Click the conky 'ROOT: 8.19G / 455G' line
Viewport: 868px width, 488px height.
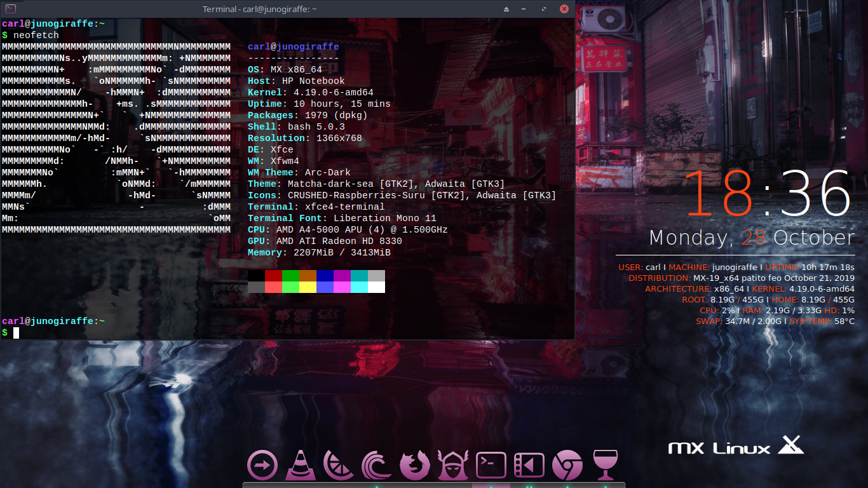tap(768, 300)
